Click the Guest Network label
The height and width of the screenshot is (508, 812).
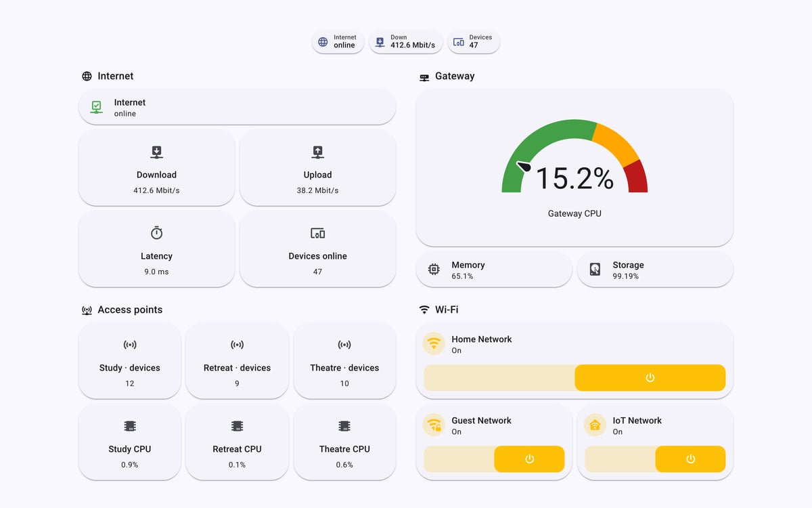(x=482, y=420)
